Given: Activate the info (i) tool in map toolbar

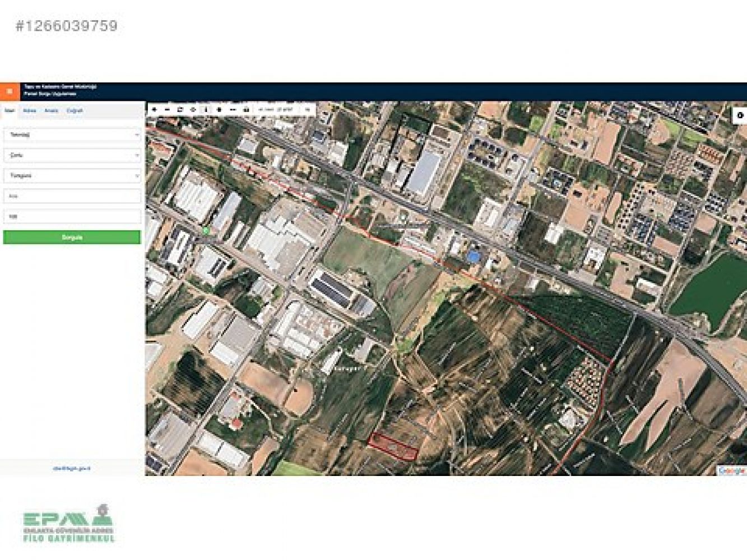Looking at the screenshot, I should (x=206, y=110).
